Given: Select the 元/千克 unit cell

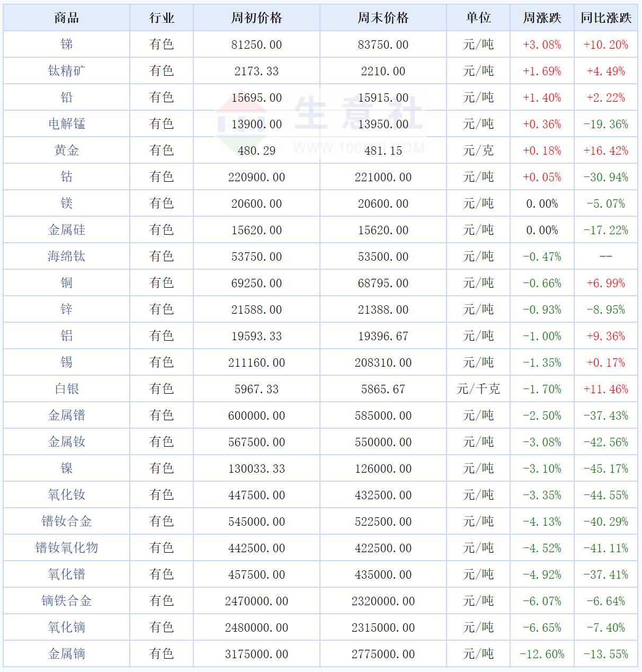Looking at the screenshot, I should [478, 389].
